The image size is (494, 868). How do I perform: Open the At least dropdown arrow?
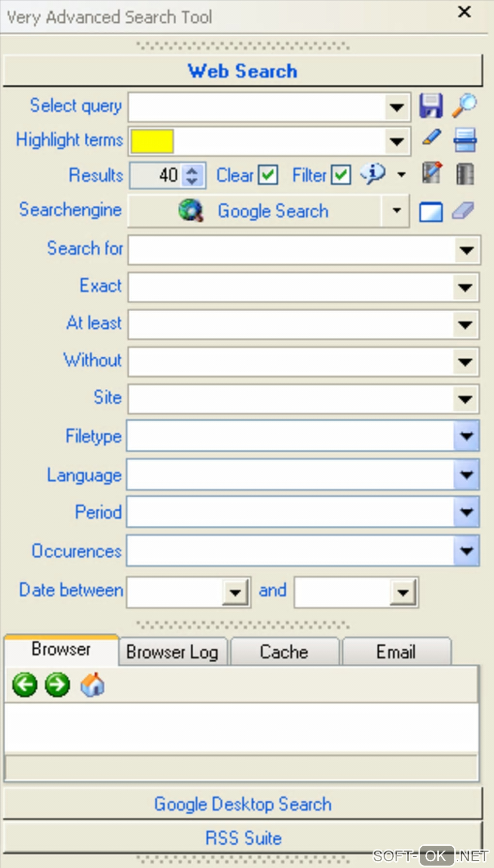click(x=465, y=325)
